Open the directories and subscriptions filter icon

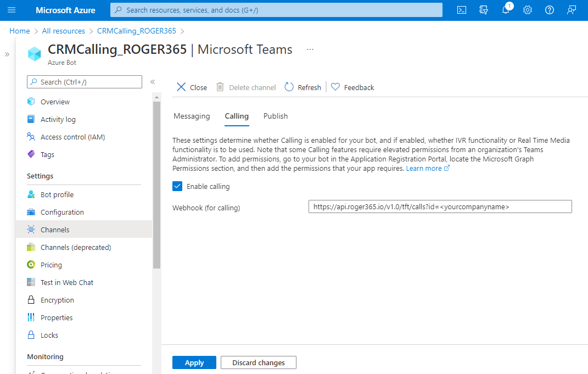tap(484, 10)
